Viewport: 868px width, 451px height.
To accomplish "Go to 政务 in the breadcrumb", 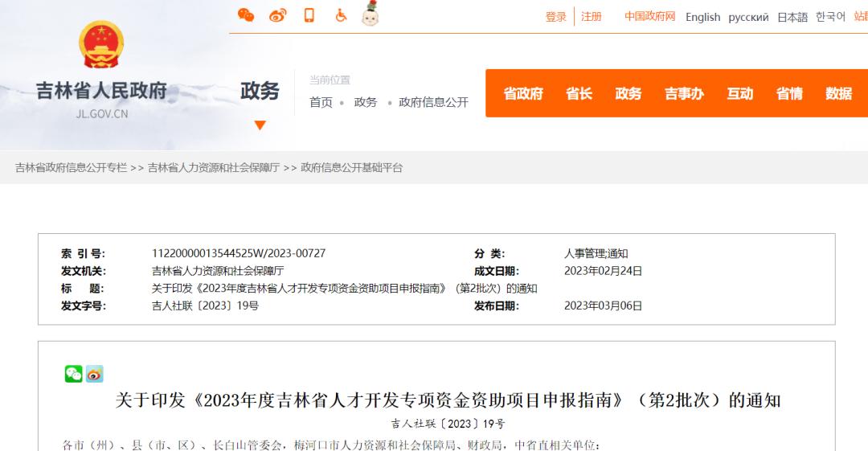I will (x=366, y=102).
